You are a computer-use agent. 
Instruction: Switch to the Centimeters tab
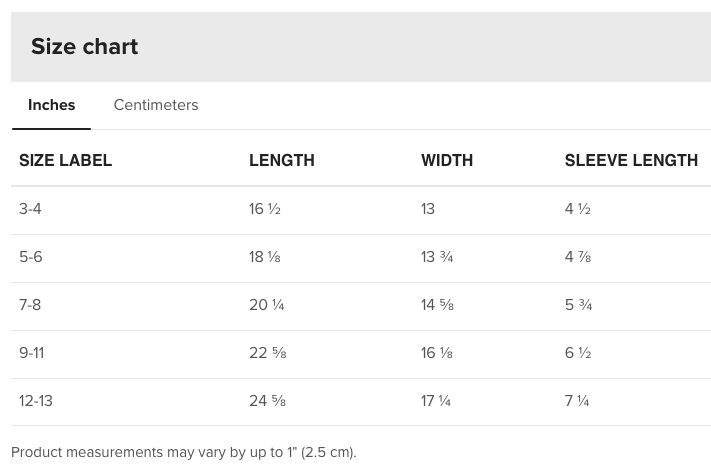coord(156,105)
